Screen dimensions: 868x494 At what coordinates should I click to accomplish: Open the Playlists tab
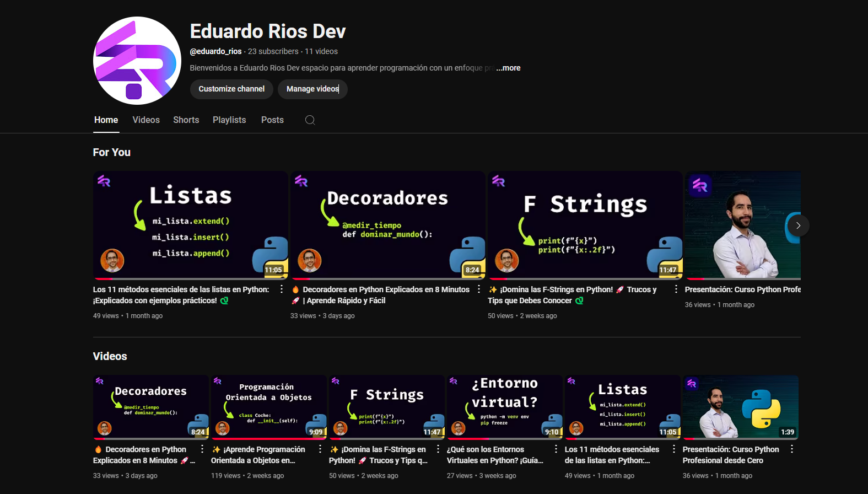[229, 120]
